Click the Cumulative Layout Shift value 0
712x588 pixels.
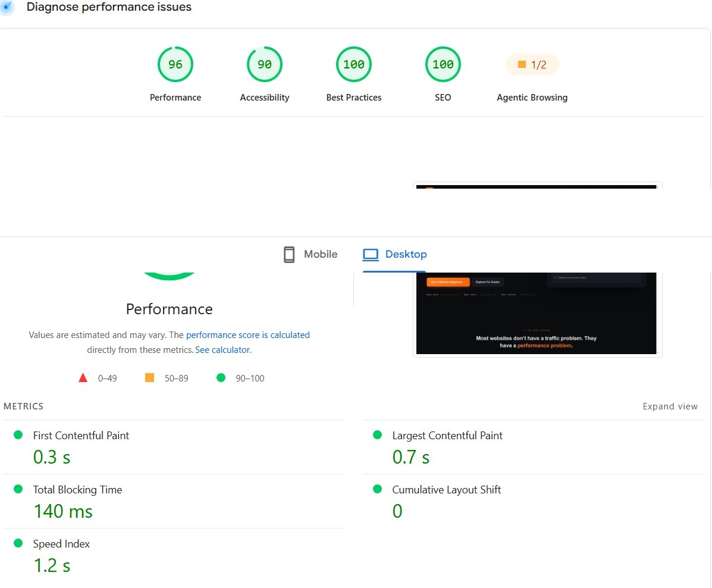click(397, 511)
